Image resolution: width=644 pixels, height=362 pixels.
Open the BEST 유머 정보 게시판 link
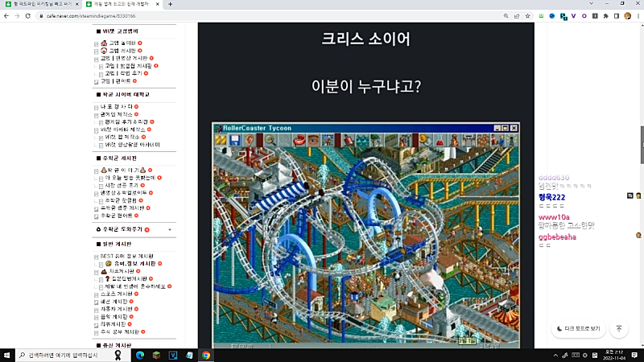pos(127,256)
